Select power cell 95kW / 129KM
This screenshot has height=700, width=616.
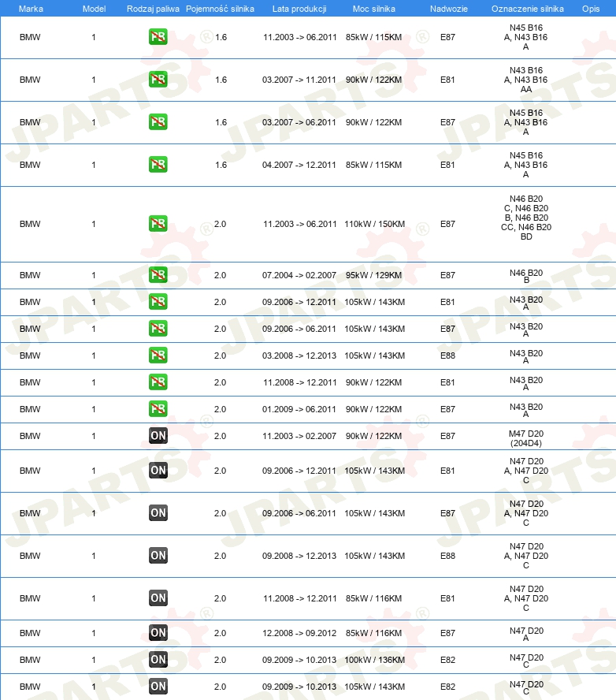pos(374,275)
